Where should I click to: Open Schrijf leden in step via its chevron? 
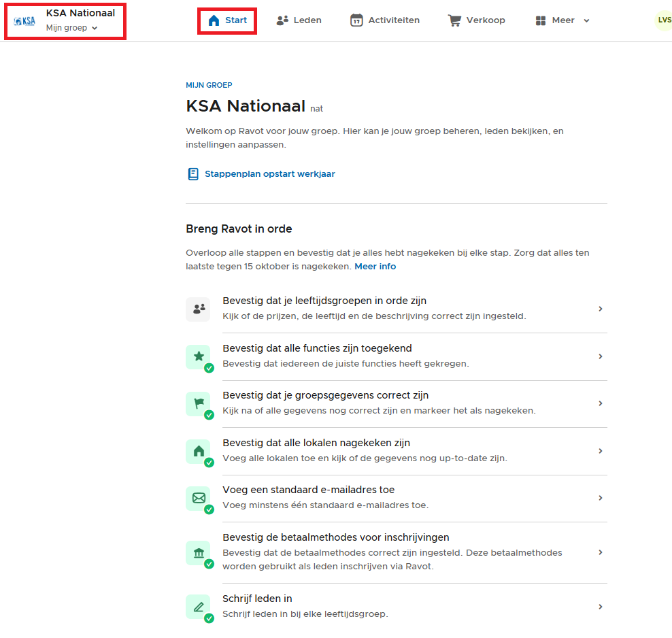601,607
